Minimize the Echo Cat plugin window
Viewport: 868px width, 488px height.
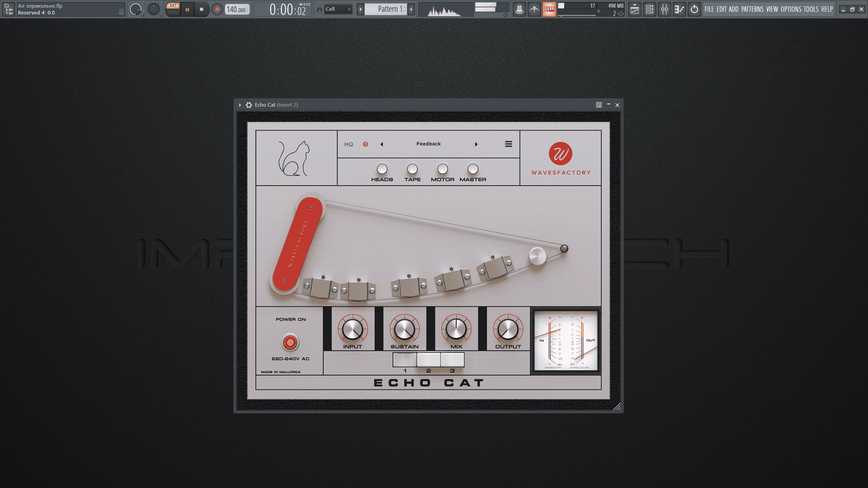coord(609,105)
